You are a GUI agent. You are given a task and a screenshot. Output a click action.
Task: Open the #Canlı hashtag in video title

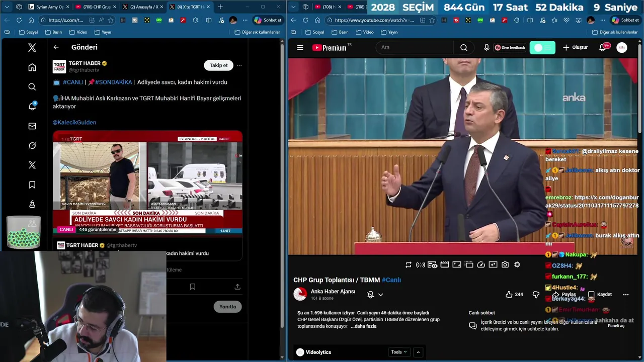point(391,280)
